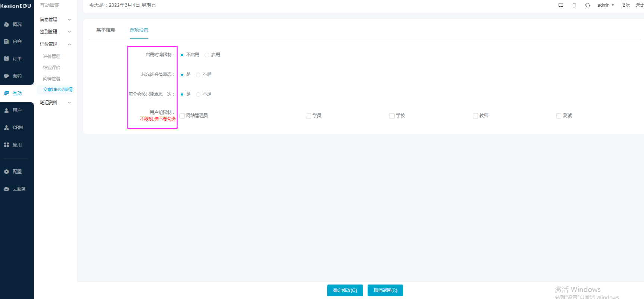The height and width of the screenshot is (299, 644).
Task: Click the 确定修改(O) button
Action: pyautogui.click(x=345, y=290)
